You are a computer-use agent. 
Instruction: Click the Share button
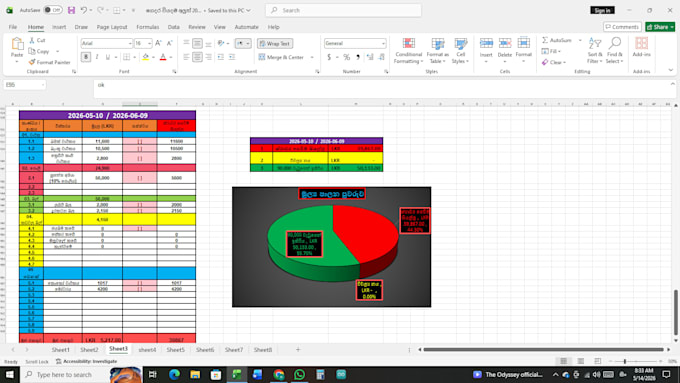[660, 27]
